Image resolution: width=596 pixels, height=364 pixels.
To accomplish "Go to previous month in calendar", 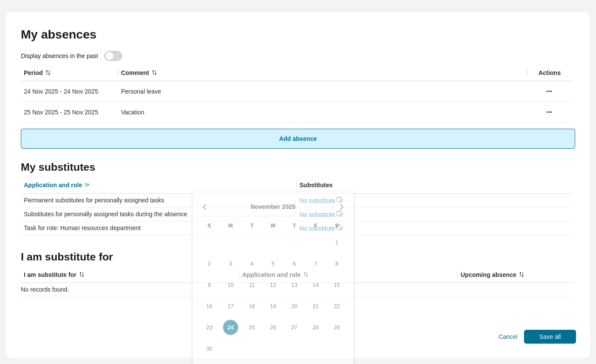I will pos(205,207).
